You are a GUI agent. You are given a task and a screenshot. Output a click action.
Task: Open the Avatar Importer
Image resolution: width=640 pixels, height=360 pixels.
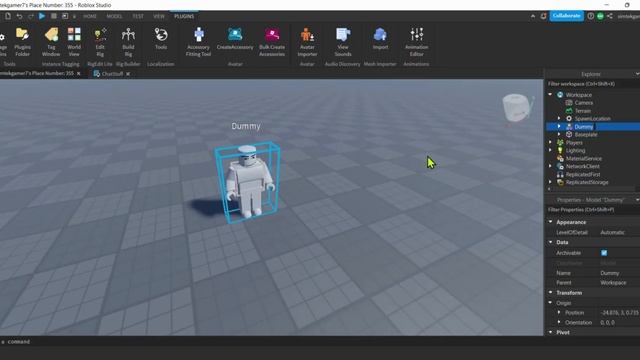tap(307, 42)
